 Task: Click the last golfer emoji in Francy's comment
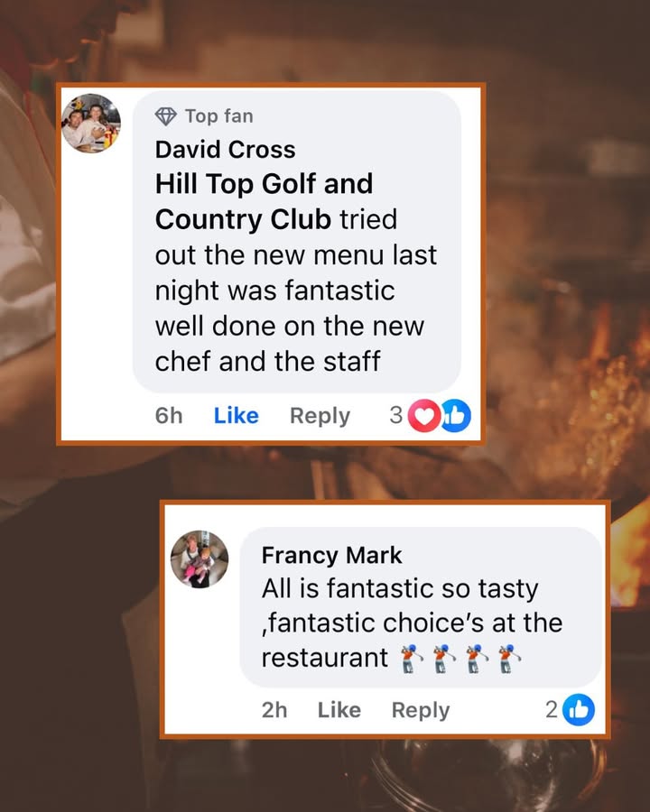click(x=509, y=659)
